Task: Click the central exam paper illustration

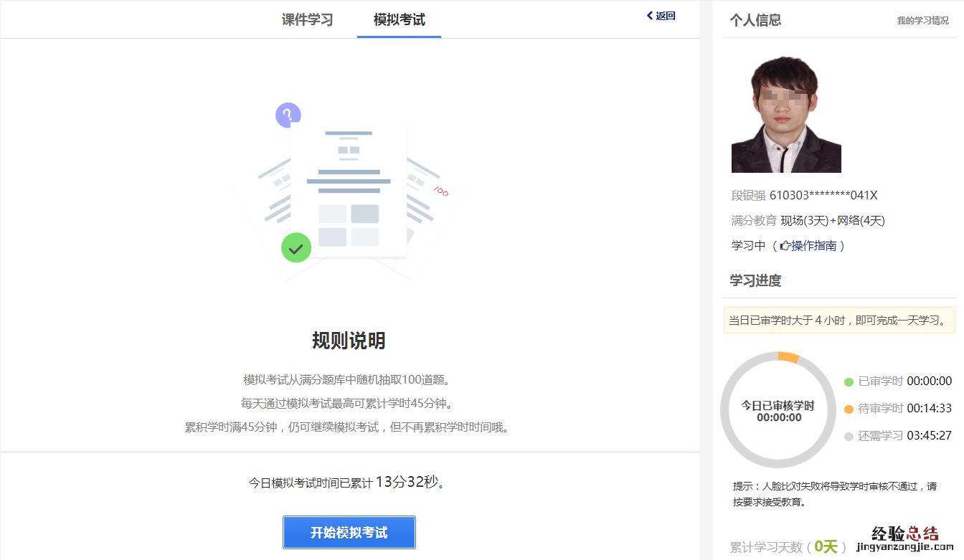Action: [349, 190]
